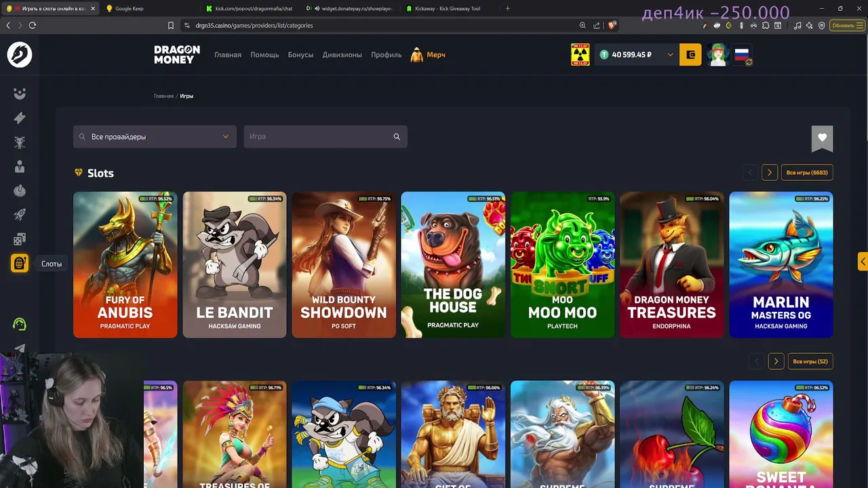This screenshot has width=868, height=488.
Task: Go back with browser back arrow
Action: point(8,25)
